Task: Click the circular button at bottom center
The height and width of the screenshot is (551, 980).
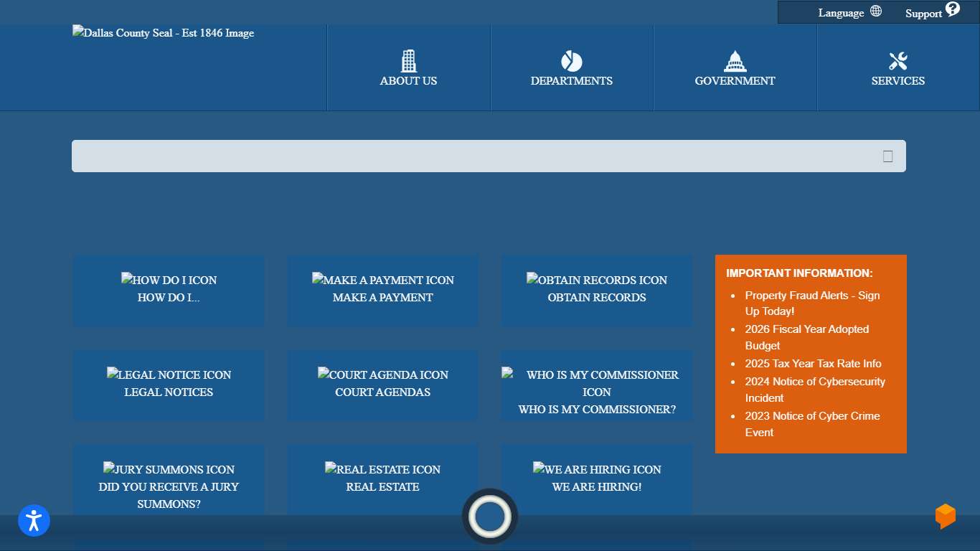Action: click(x=490, y=517)
